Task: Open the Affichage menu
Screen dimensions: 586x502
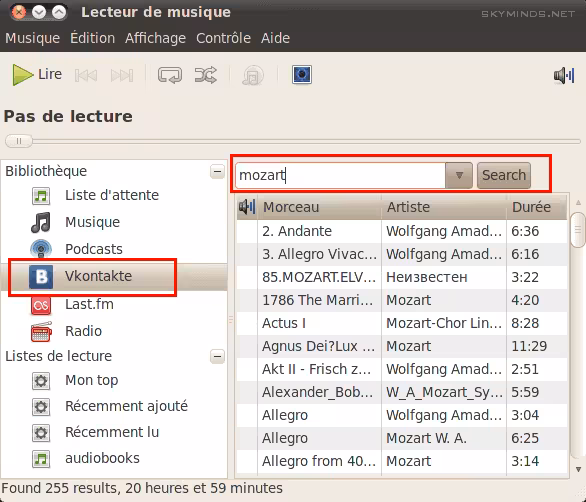Action: click(x=155, y=38)
